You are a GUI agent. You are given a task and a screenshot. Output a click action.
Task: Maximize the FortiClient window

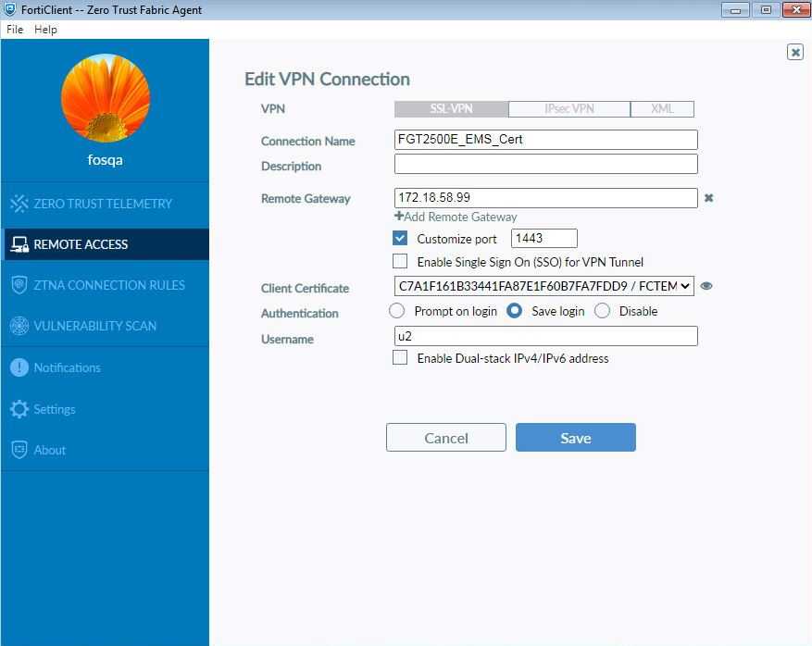766,10
